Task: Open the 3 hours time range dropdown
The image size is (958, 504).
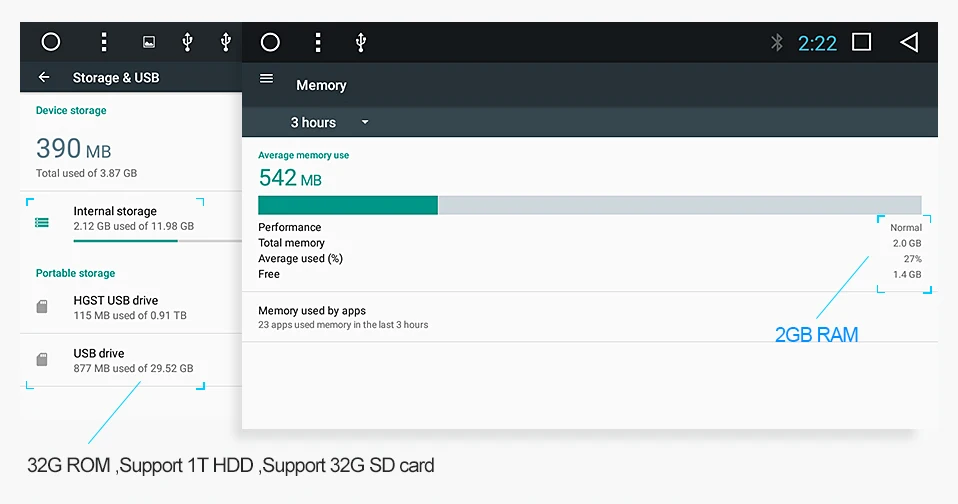Action: pos(330,122)
